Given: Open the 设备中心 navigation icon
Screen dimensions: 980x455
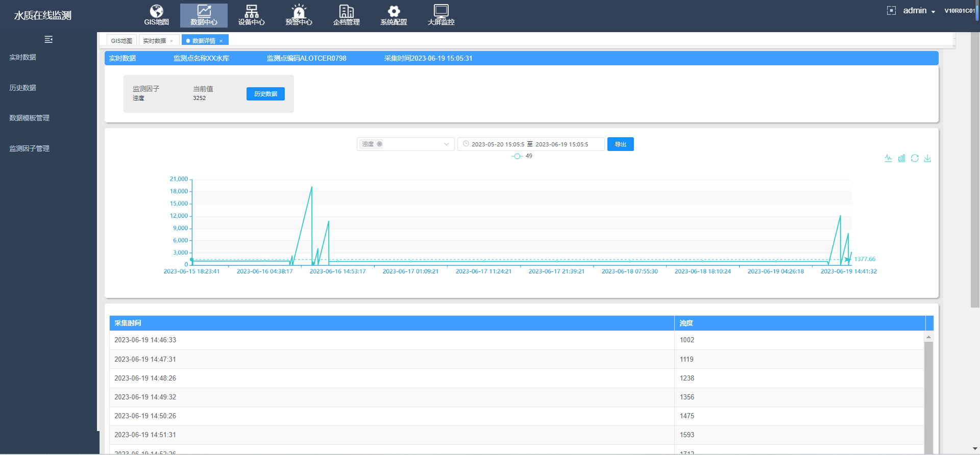Looking at the screenshot, I should [x=251, y=15].
